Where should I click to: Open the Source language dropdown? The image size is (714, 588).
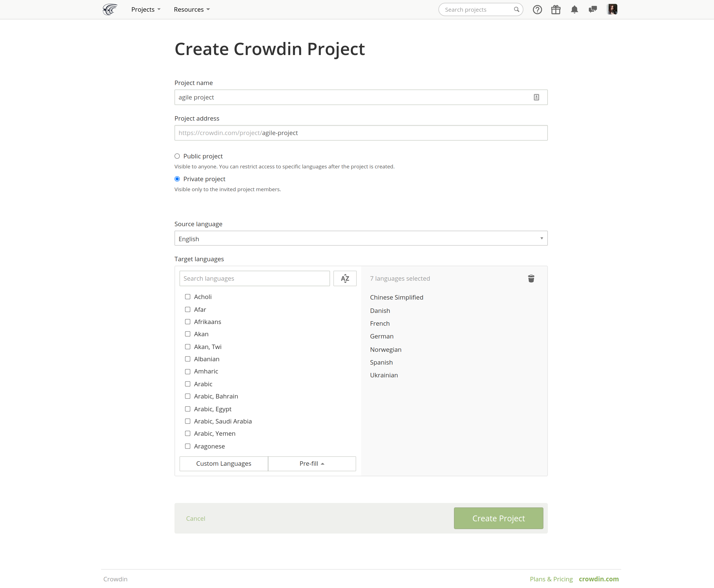pyautogui.click(x=361, y=238)
